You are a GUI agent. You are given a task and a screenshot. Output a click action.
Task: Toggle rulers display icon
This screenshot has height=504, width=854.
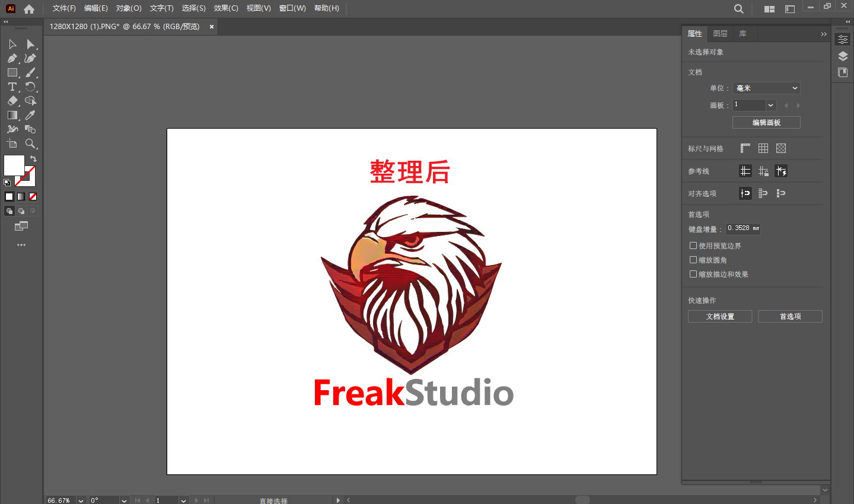pyautogui.click(x=745, y=148)
